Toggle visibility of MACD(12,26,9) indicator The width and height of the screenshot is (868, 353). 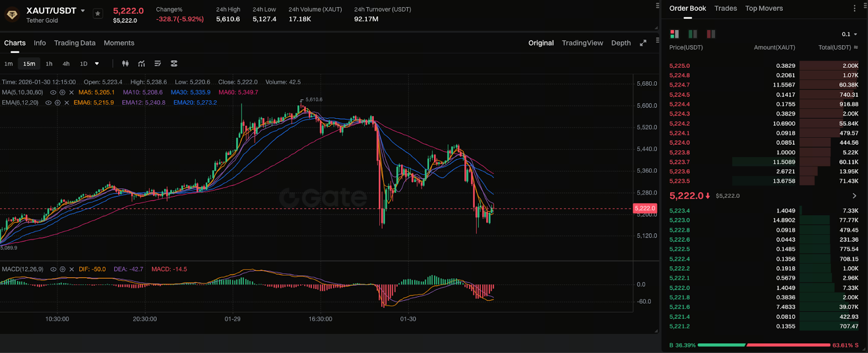[x=53, y=269]
